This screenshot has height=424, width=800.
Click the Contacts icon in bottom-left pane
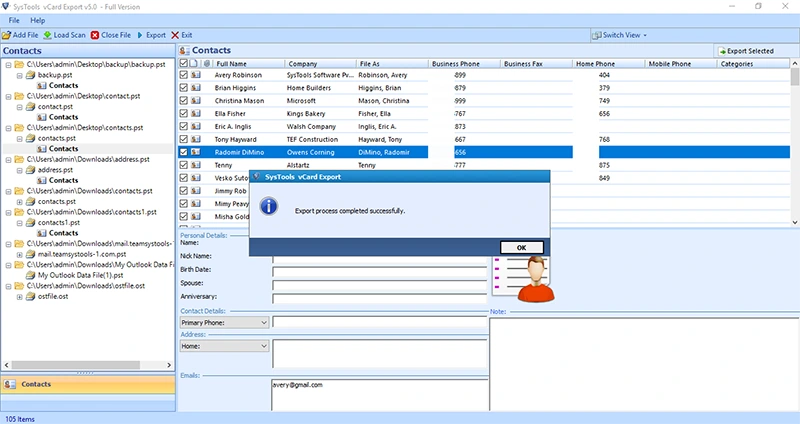(x=10, y=384)
